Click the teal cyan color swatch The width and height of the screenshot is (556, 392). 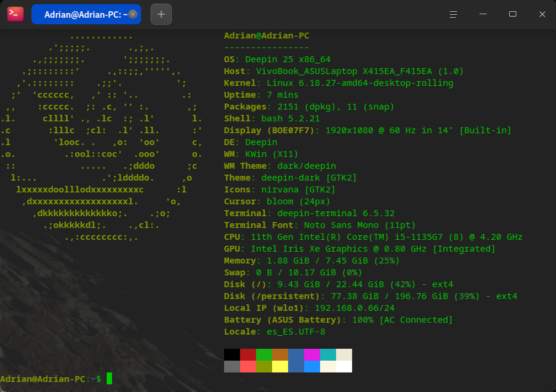click(x=328, y=355)
